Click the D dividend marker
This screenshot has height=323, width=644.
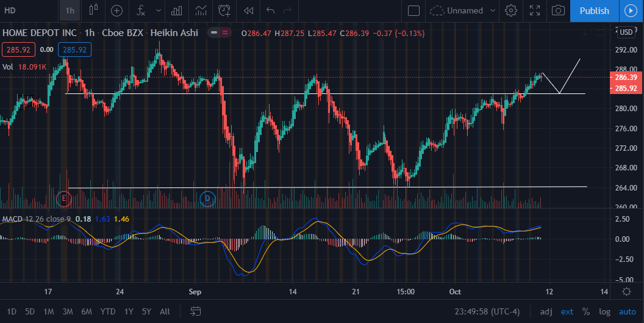click(x=207, y=198)
